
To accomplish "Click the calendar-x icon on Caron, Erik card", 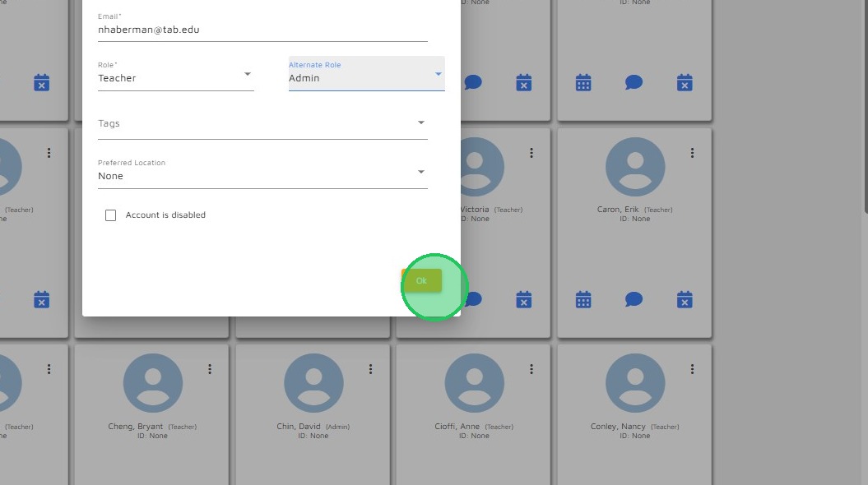I will pyautogui.click(x=685, y=300).
